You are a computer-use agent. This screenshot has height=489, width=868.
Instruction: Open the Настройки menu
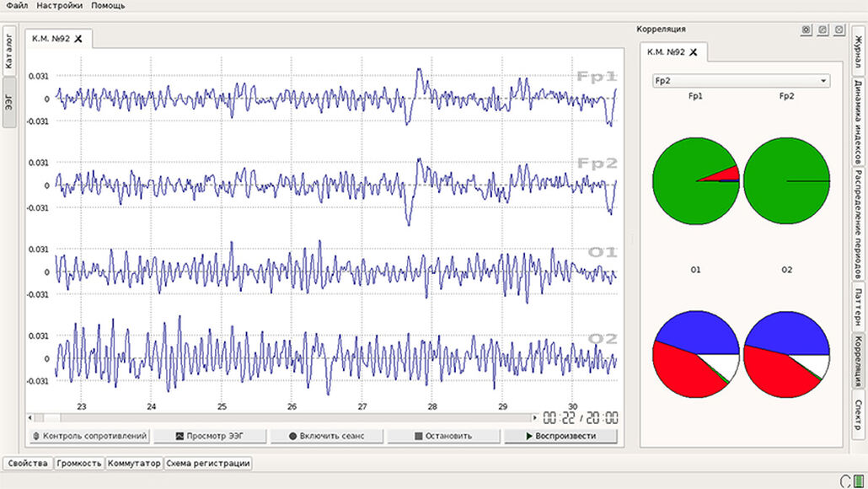click(59, 6)
